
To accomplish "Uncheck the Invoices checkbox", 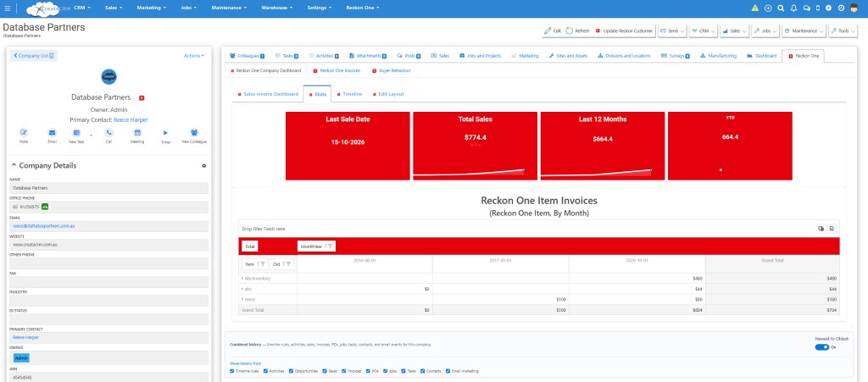I will click(343, 371).
